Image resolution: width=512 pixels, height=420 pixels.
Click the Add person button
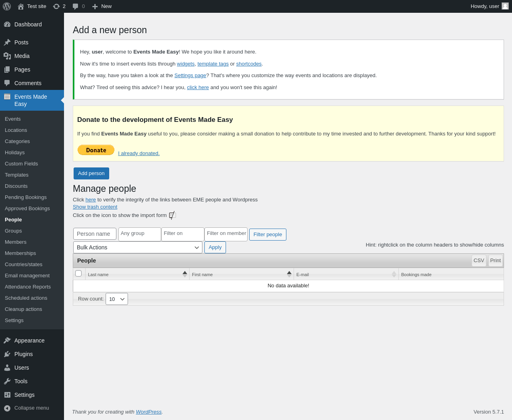click(91, 173)
